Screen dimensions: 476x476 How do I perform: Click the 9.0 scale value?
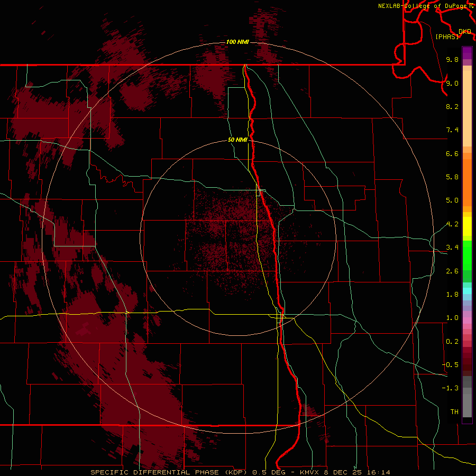[452, 83]
